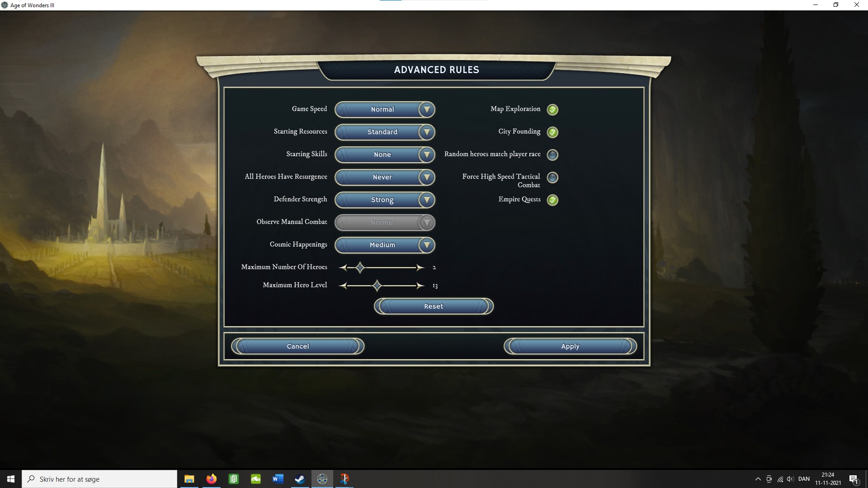Click the Maximum Number Of Heroes slider handle
The image size is (868, 488).
(x=360, y=267)
